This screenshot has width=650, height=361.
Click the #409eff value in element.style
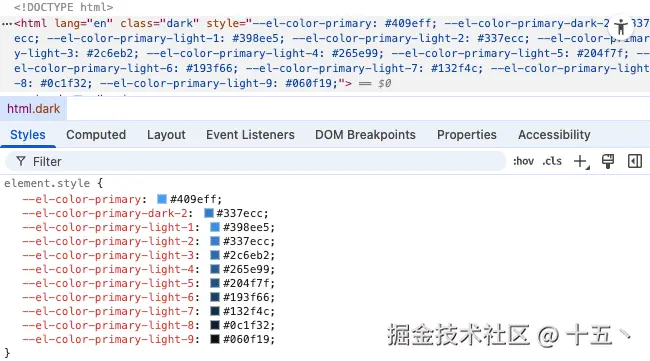pos(194,199)
